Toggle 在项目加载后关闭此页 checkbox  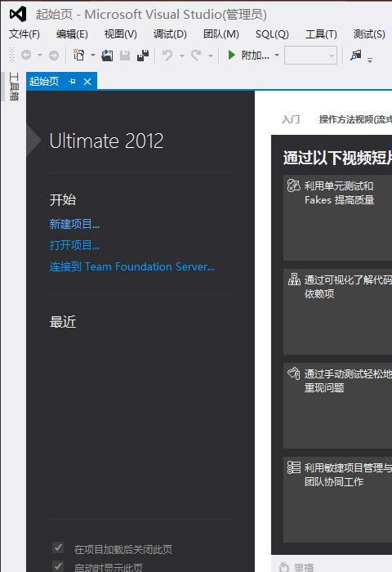tap(58, 548)
